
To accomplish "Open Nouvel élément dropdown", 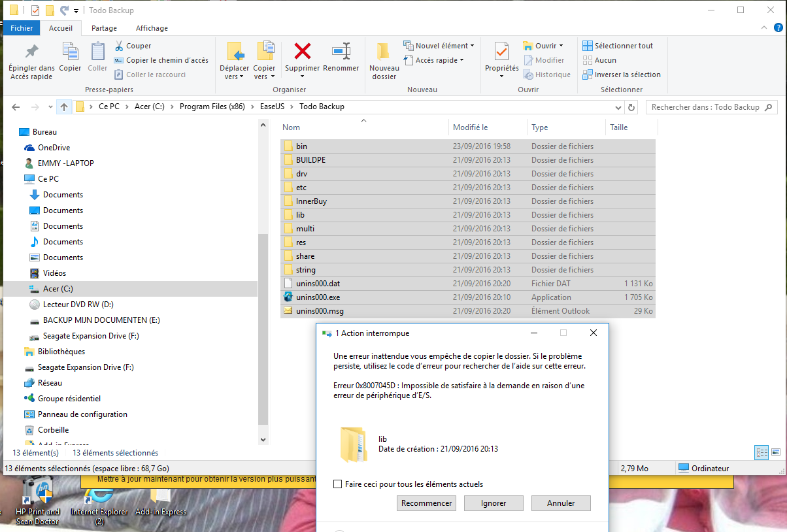I will click(439, 46).
